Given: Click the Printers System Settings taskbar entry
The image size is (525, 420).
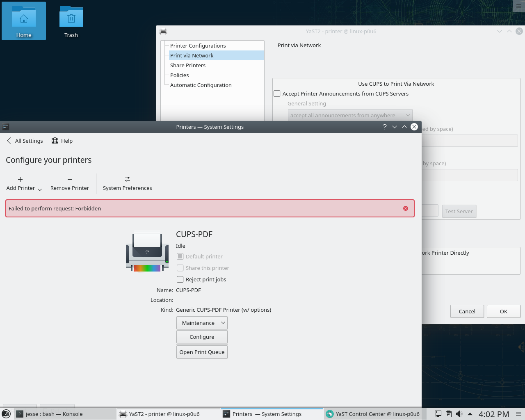Looking at the screenshot, I should (272, 414).
